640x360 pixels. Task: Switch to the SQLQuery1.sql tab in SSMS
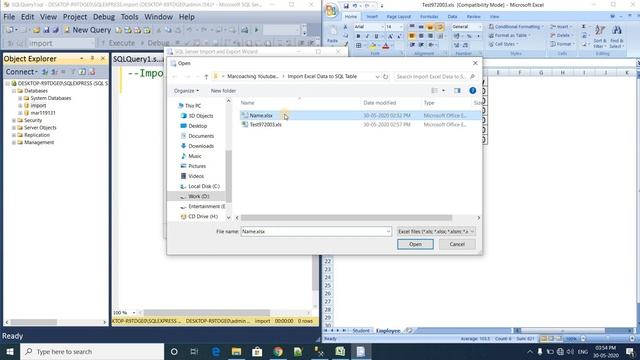(138, 59)
